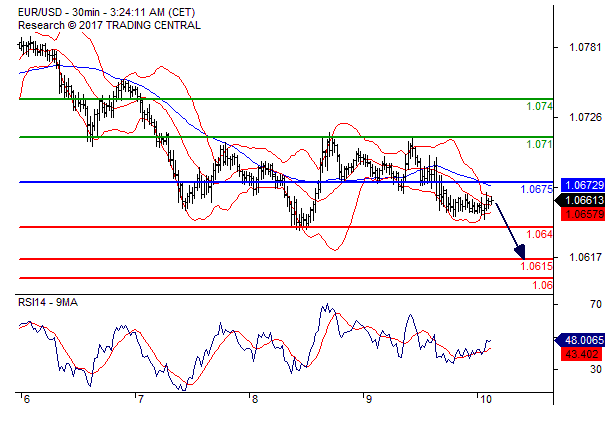Click date 9 on the time axis
This screenshot has width=612, height=421.
(x=368, y=399)
